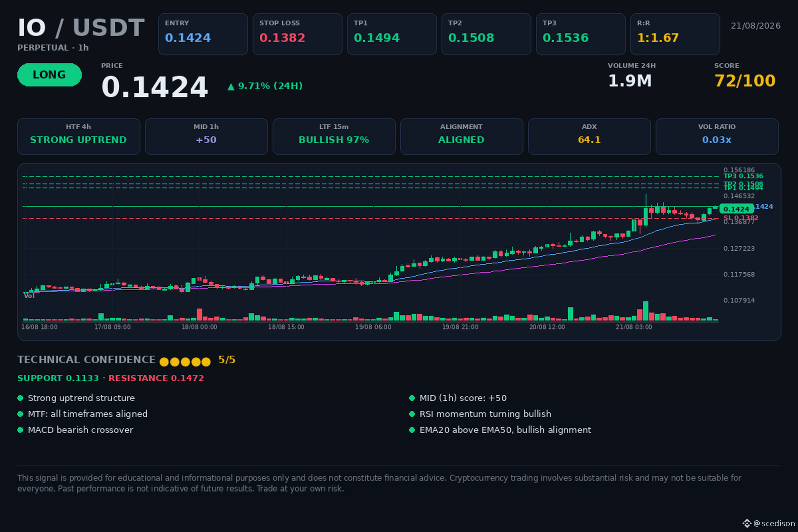This screenshot has width=798, height=532.
Task: Click the ADX 64.1 card
Action: 589,137
